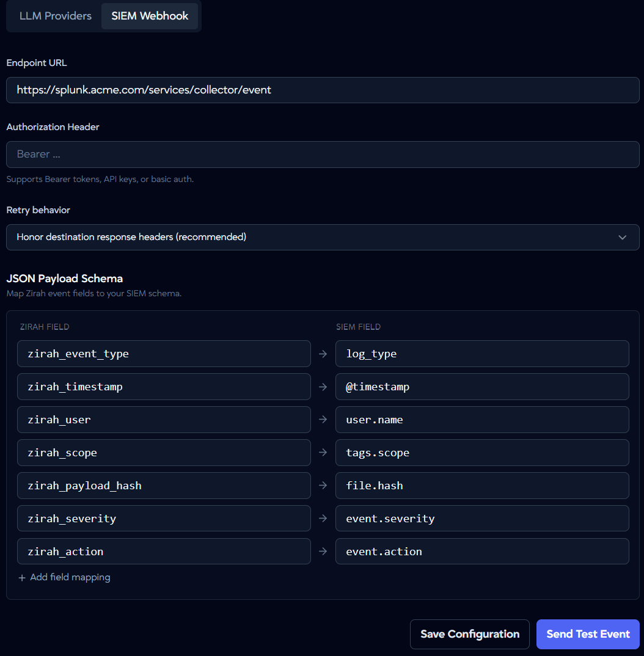
Task: Click the arrow icon in the zirah_event_type row
Action: (x=323, y=354)
